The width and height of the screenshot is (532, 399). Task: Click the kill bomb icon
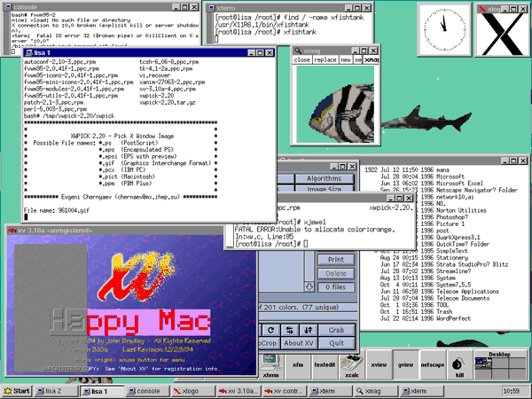[459, 365]
